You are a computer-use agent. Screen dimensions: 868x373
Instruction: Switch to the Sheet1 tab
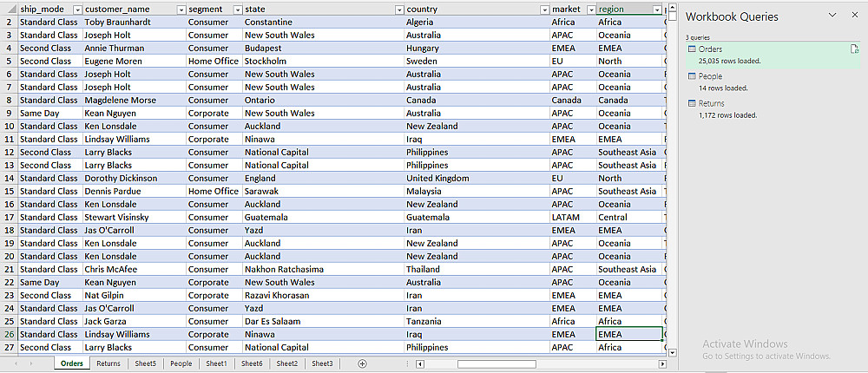tap(216, 363)
